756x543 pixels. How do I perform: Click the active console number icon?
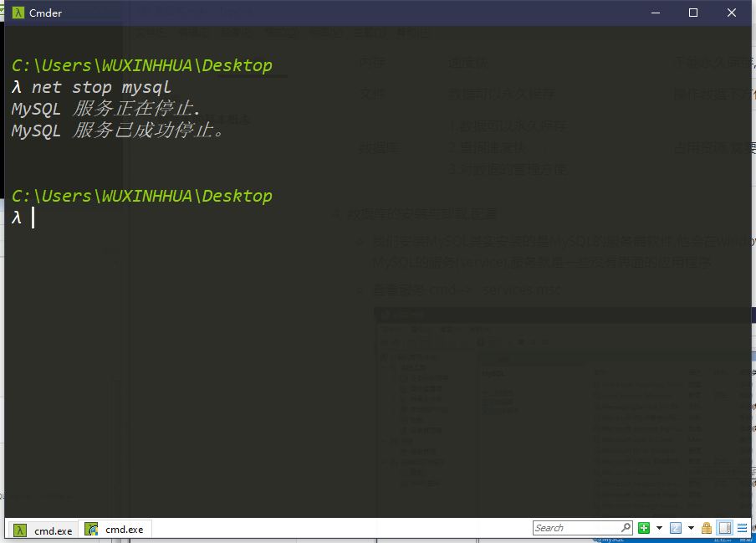(676, 528)
